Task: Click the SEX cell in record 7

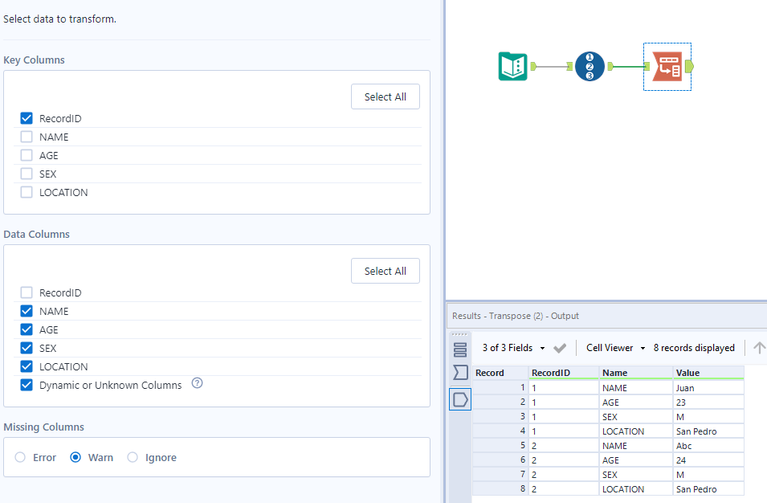Action: [x=635, y=475]
